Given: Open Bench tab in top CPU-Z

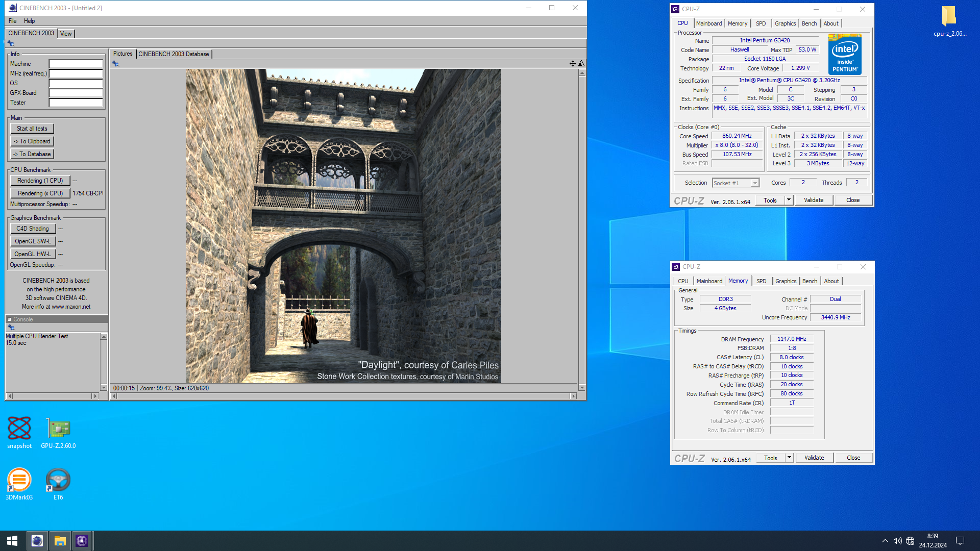Looking at the screenshot, I should point(809,23).
